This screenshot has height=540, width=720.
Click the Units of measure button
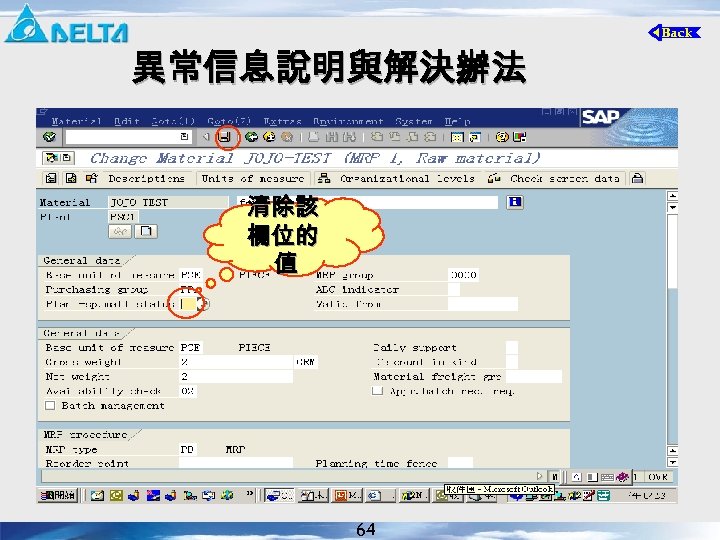pyautogui.click(x=253, y=178)
